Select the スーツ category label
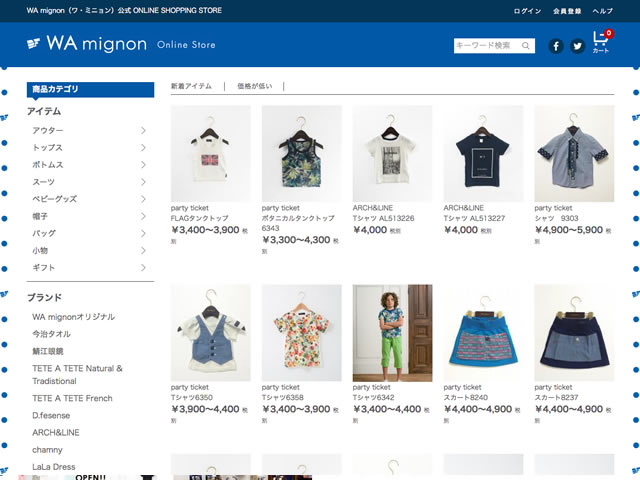 [x=43, y=182]
